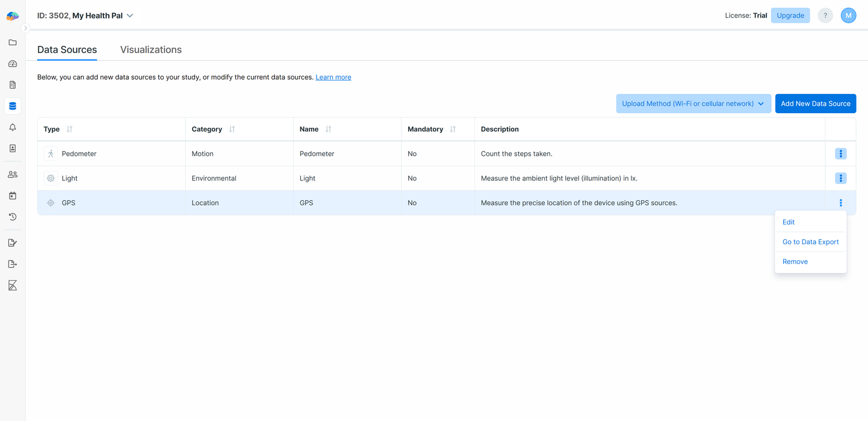Choose Remove from the GPS context menu
Image resolution: width=868 pixels, height=421 pixels.
pos(795,261)
